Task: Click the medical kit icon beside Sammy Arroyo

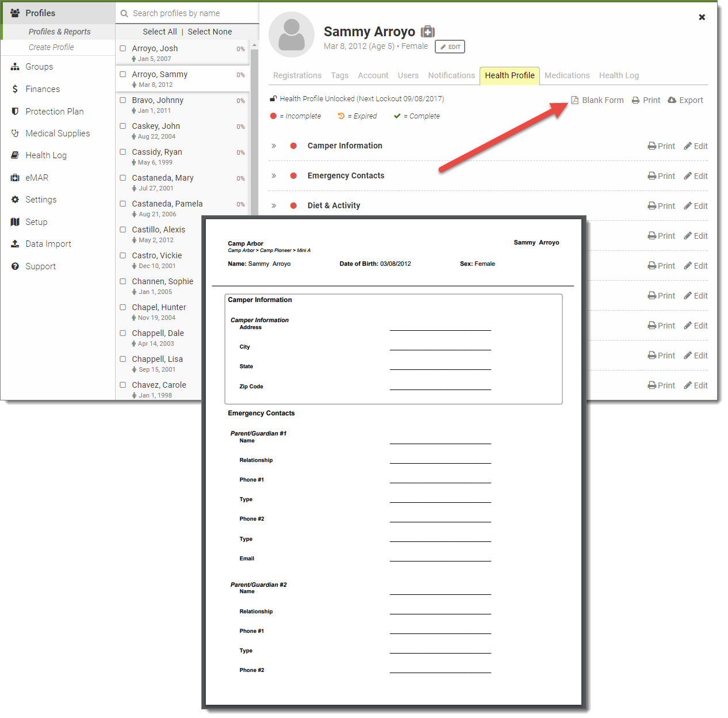Action: point(428,32)
